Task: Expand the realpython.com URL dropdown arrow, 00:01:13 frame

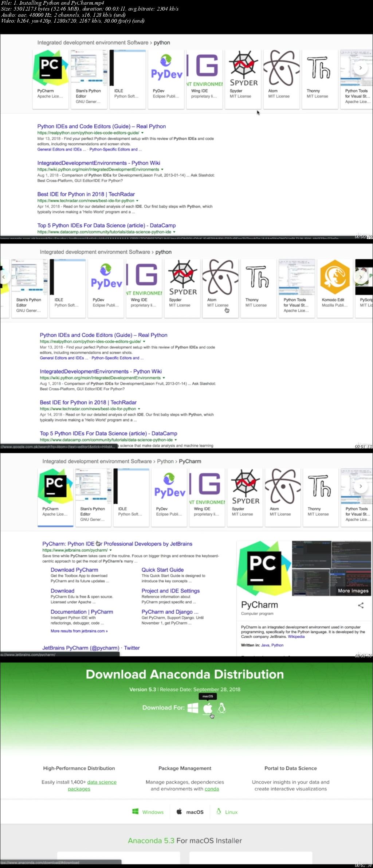Action: 144,342
